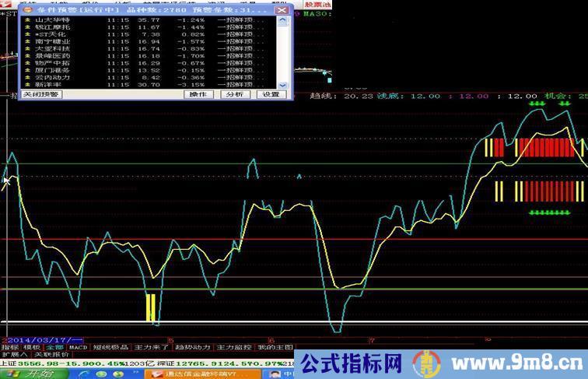This screenshot has height=379, width=588.
Task: Click the yellow coin icon in watermark
Action: click(x=425, y=362)
